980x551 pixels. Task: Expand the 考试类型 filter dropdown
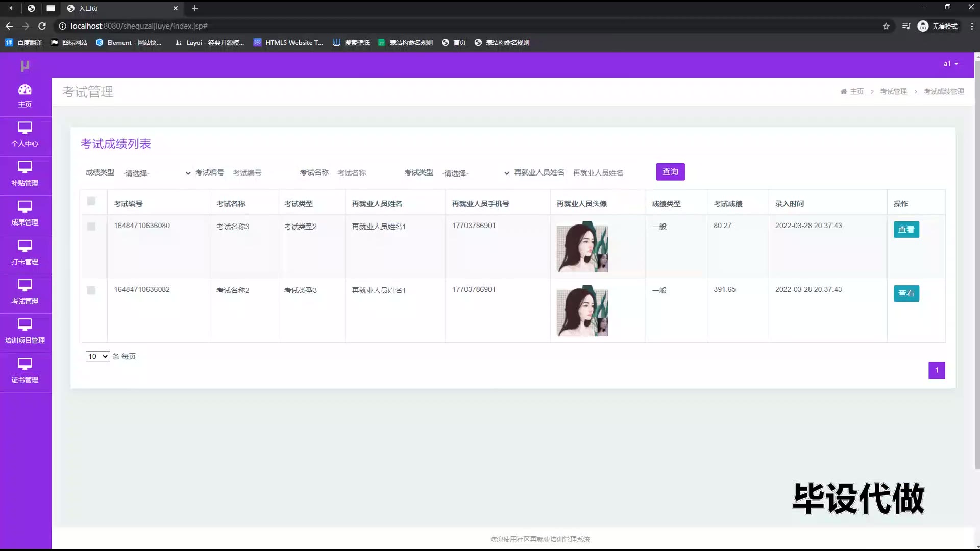[475, 173]
